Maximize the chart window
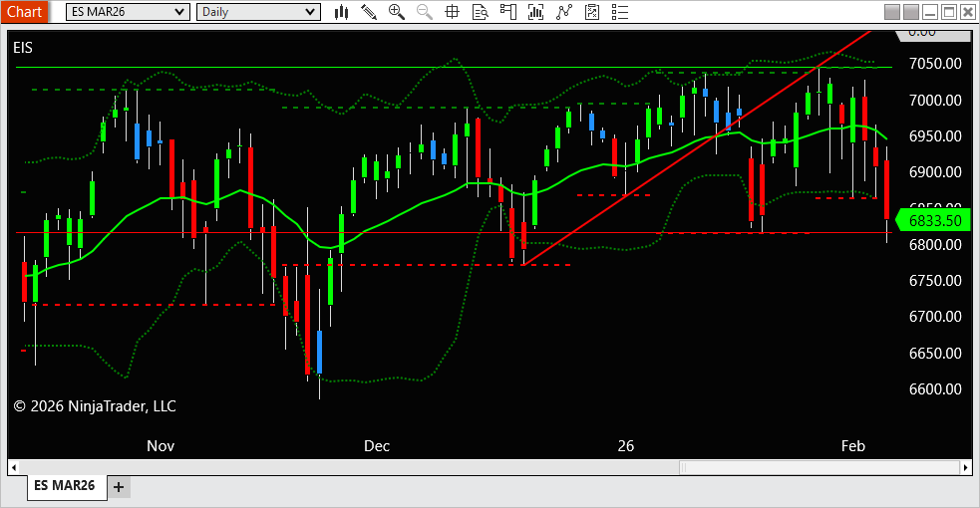980x508 pixels. 949,12
